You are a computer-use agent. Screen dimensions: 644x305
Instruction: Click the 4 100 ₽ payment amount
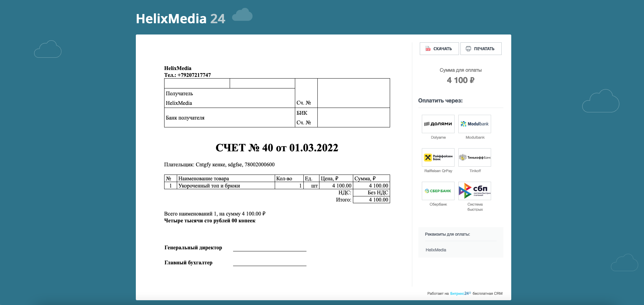[x=460, y=80]
